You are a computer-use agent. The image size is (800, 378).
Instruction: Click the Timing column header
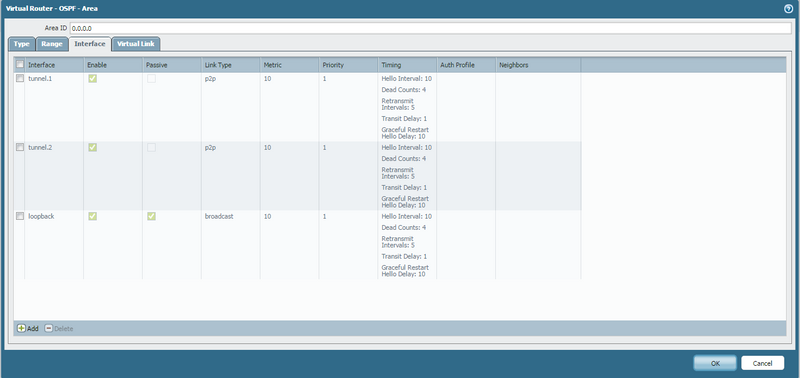(x=407, y=65)
